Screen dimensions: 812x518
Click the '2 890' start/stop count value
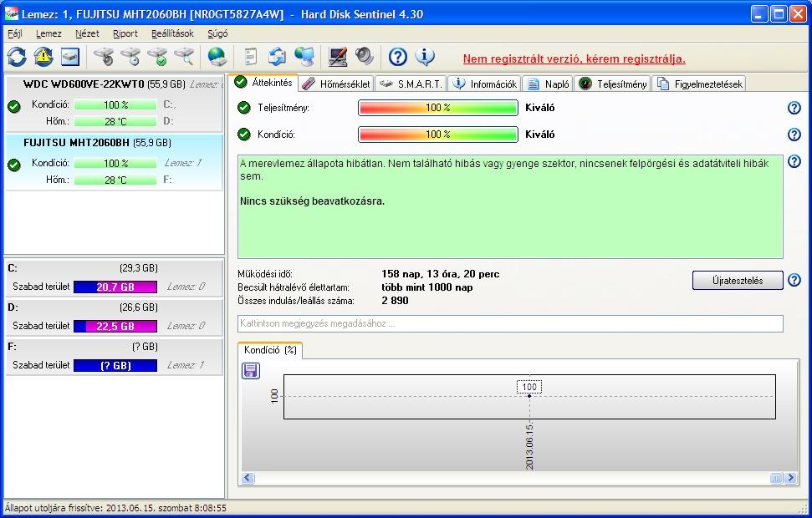(x=395, y=301)
